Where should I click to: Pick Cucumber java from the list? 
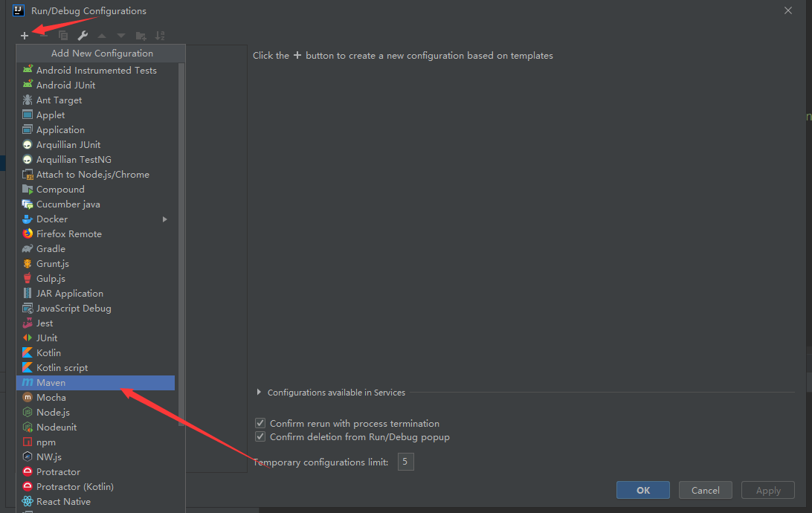96,204
